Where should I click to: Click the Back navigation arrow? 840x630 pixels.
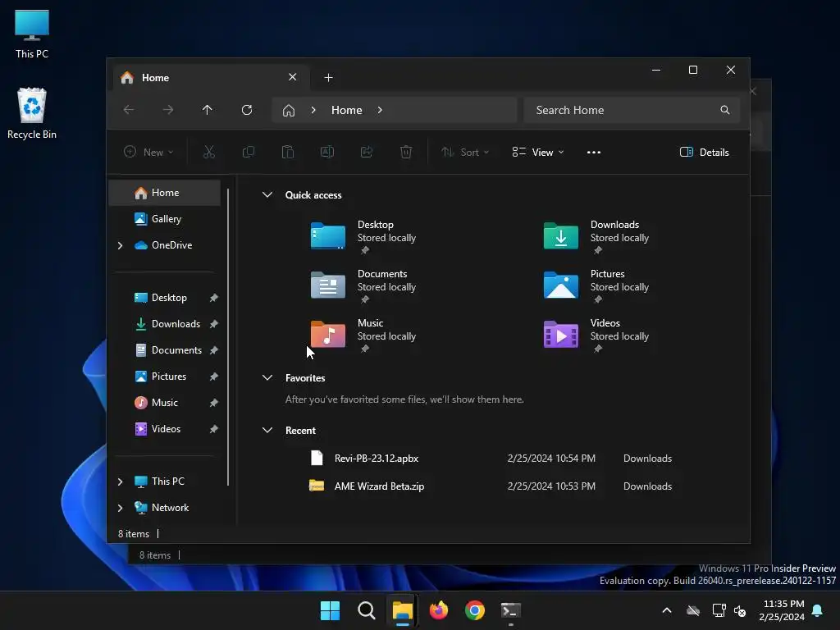click(129, 110)
